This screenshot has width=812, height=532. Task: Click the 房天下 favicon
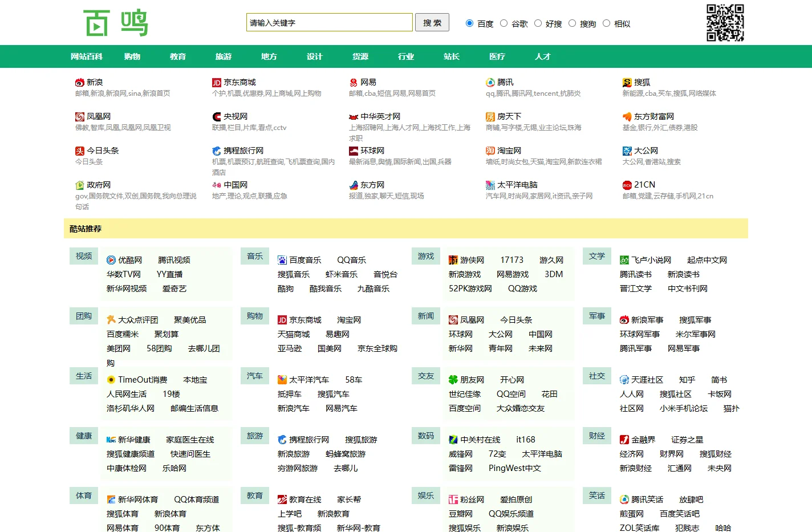click(490, 117)
